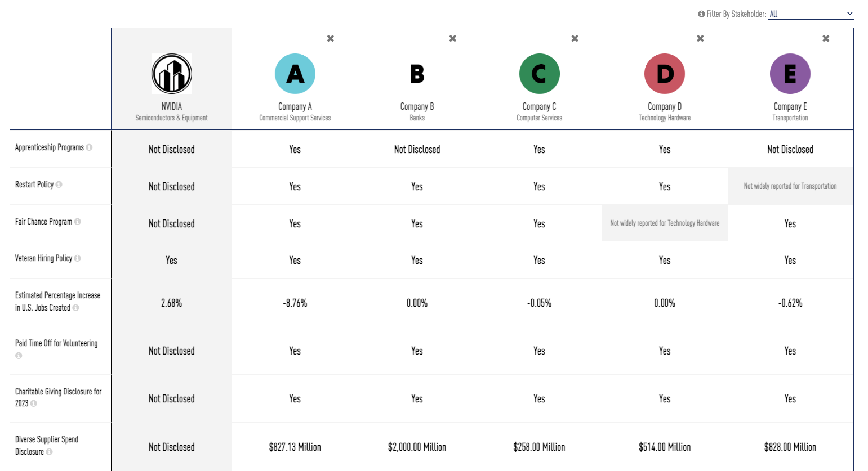Image resolution: width=868 pixels, height=471 pixels.
Task: Open the Veteran Hiring Policy info tooltip
Action: 78,258
